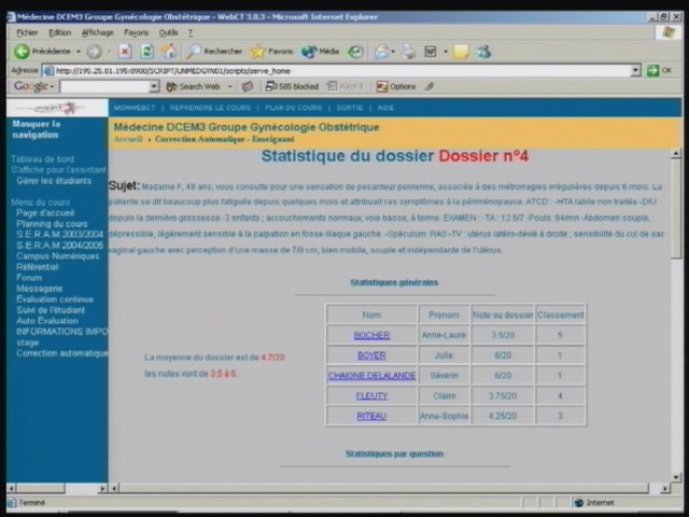Click the Google toolbar highlighter pen icon

click(x=429, y=87)
